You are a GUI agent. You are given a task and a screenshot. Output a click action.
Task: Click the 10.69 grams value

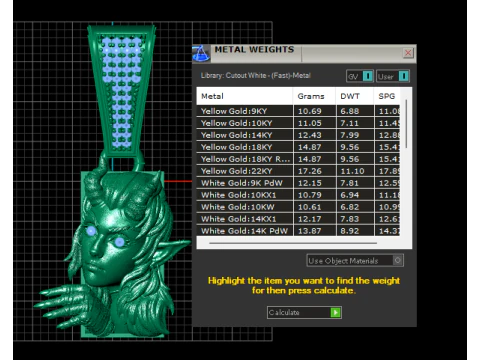[310, 111]
